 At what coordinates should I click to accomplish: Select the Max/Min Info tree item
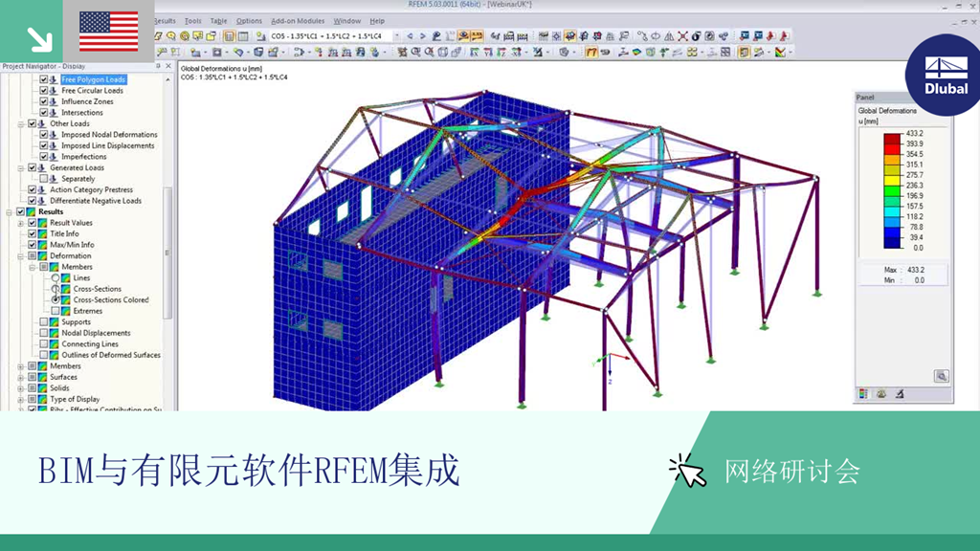[x=72, y=245]
